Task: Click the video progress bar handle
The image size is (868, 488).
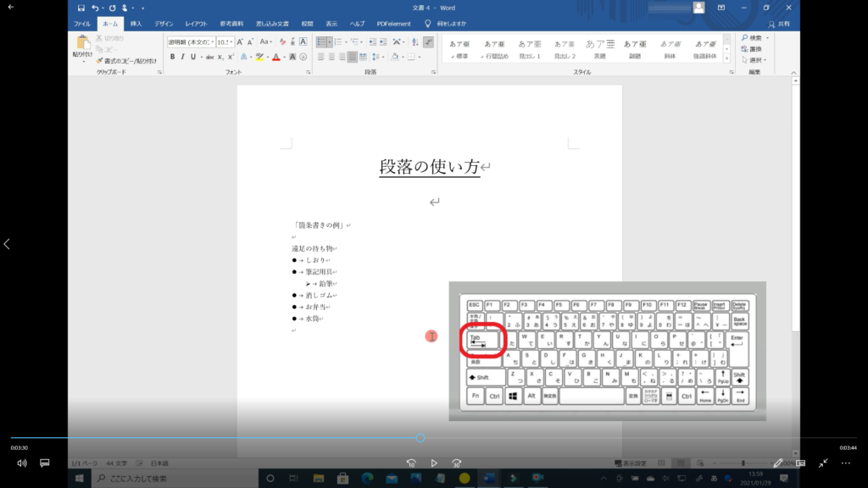Action: [420, 438]
